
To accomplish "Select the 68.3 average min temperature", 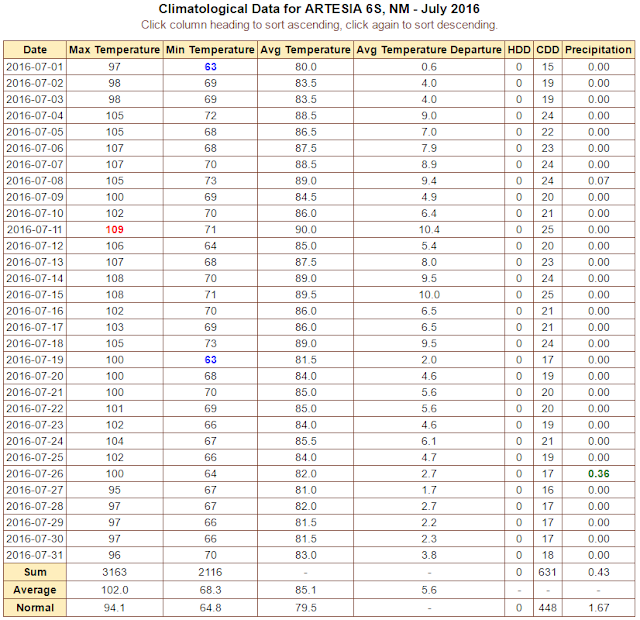I will point(210,590).
